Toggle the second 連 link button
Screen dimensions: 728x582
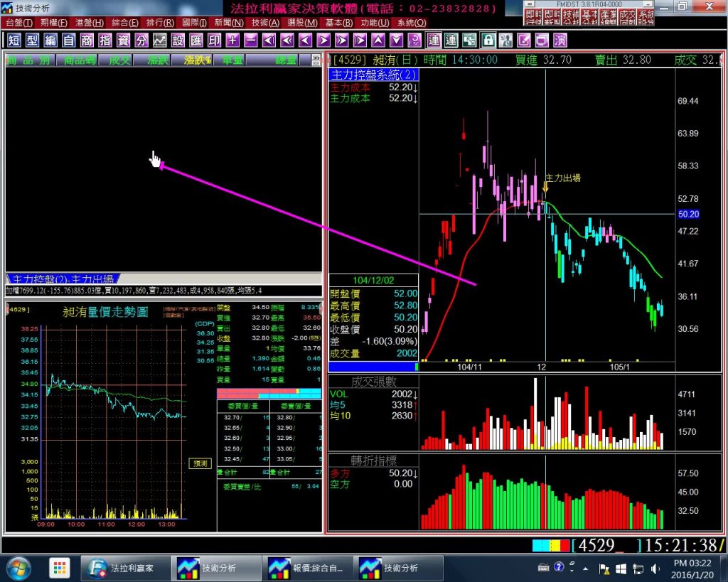451,40
